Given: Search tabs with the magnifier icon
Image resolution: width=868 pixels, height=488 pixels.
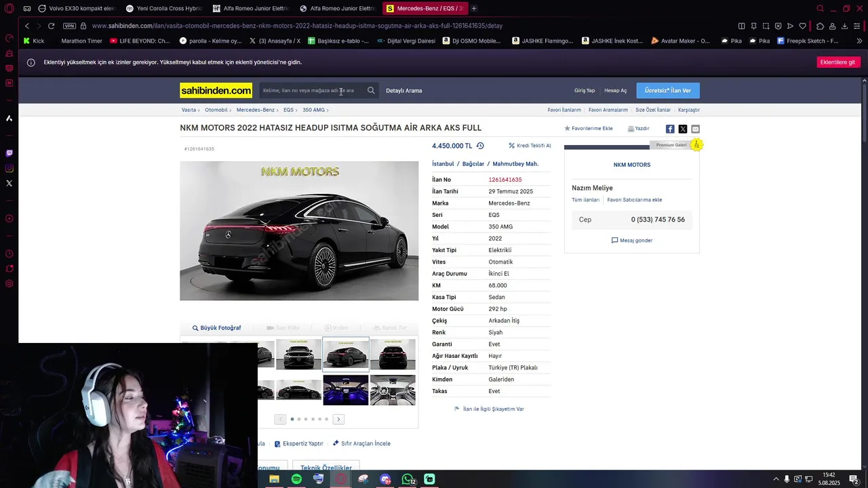Looking at the screenshot, I should 820,9.
